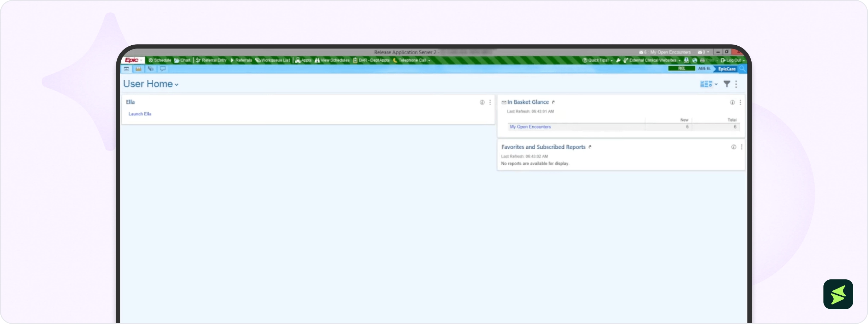This screenshot has width=868, height=324.
Task: Open the Epic main menu button
Action: [x=134, y=60]
